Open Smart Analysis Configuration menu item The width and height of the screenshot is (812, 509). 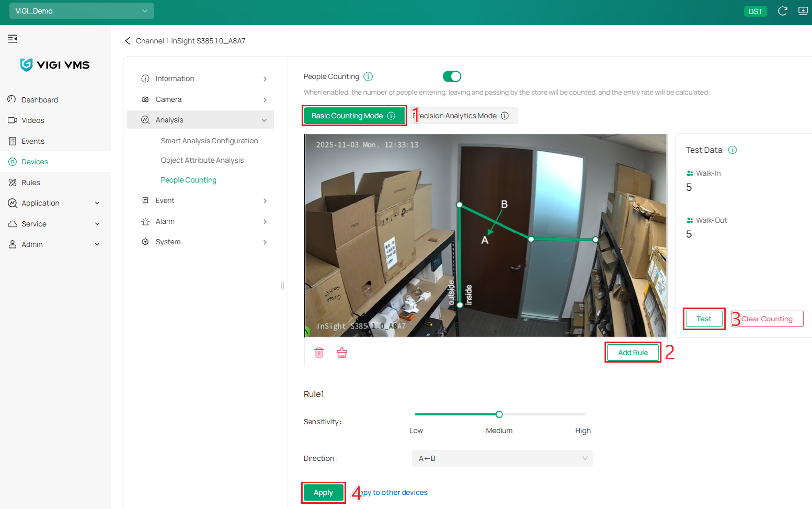pyautogui.click(x=209, y=141)
